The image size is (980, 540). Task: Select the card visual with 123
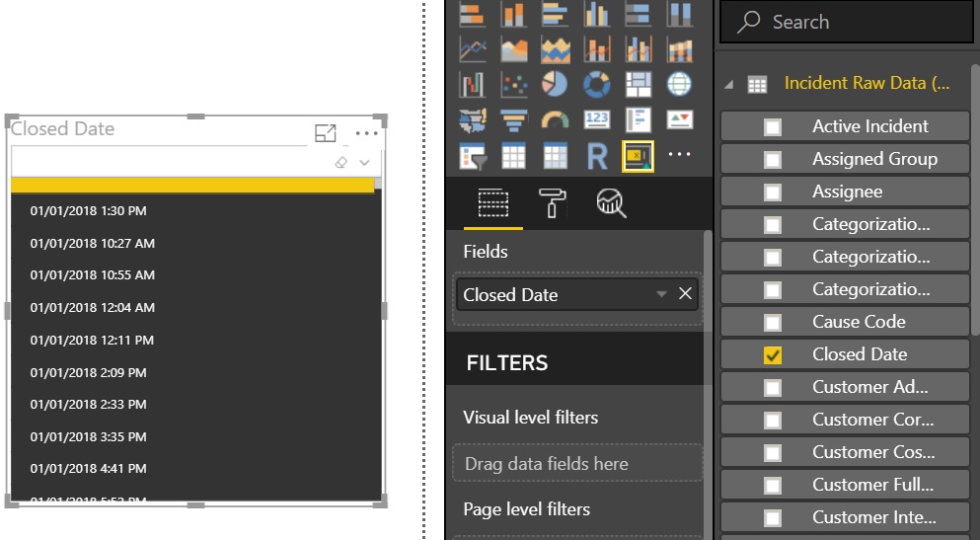597,120
